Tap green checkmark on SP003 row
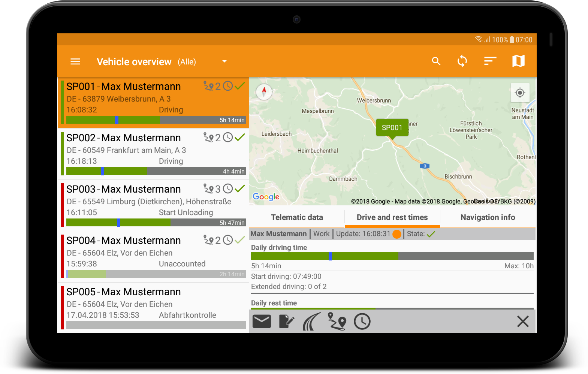 tap(240, 189)
